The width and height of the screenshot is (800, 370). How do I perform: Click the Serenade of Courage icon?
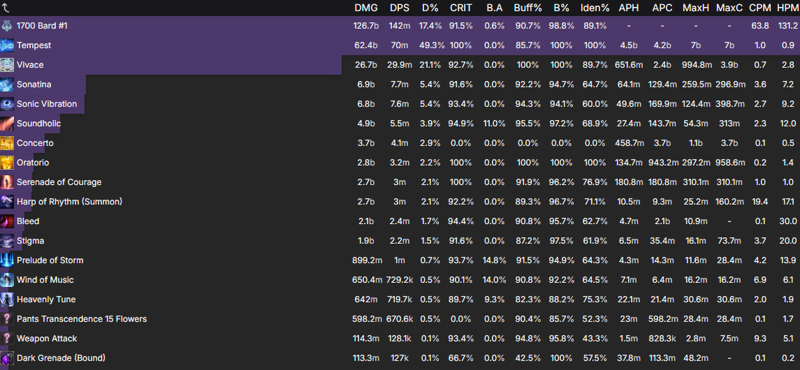[7, 182]
